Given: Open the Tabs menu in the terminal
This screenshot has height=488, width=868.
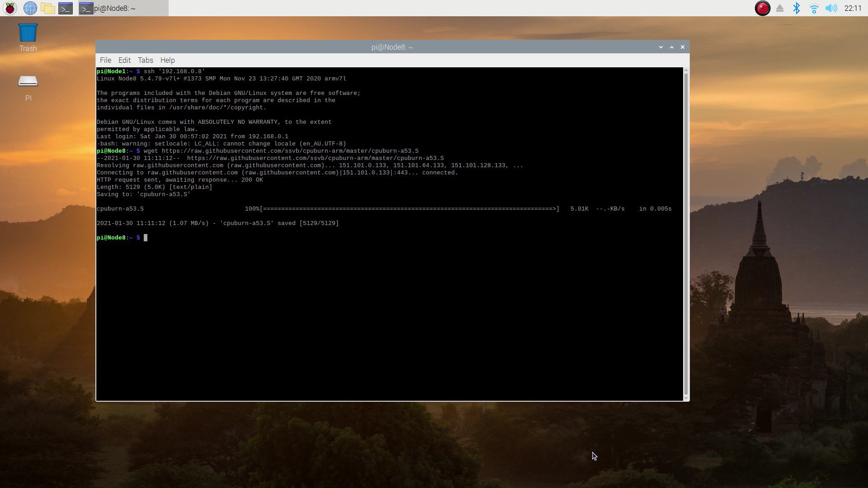Looking at the screenshot, I should [x=145, y=60].
